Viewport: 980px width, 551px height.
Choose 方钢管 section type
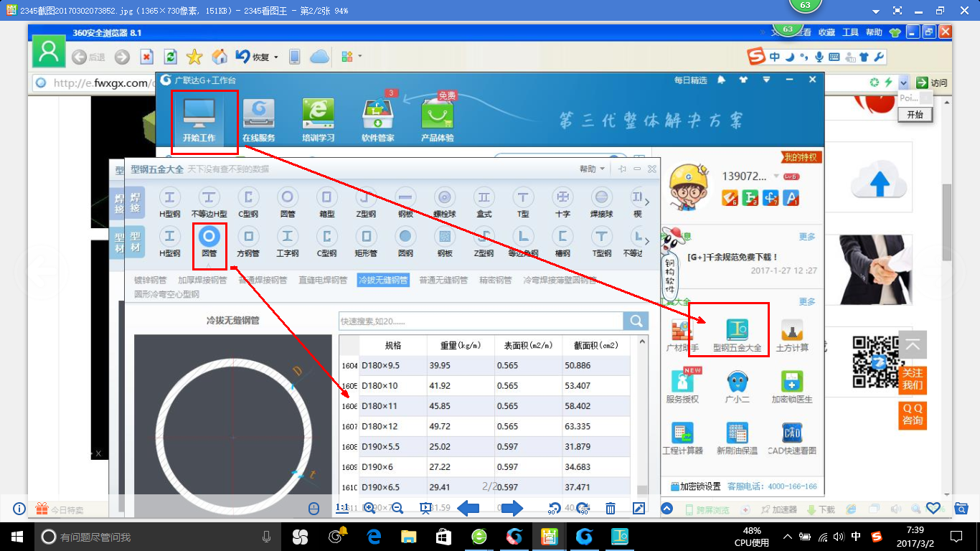[248, 240]
